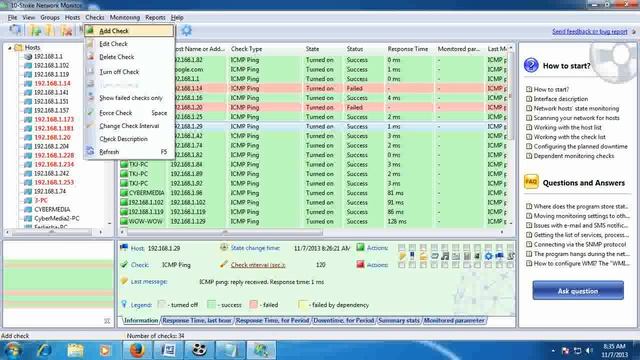This screenshot has width=640, height=360.
Task: Open the Reports menu
Action: [155, 18]
